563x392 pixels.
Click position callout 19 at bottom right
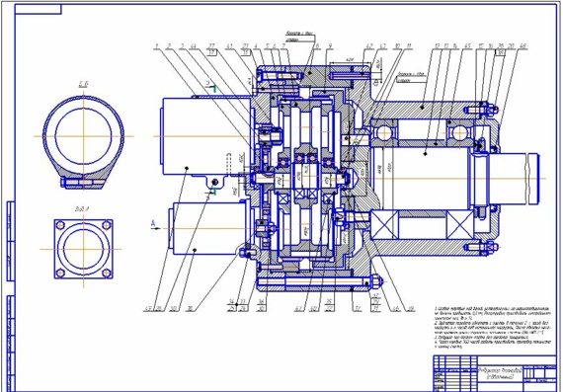click(x=411, y=308)
